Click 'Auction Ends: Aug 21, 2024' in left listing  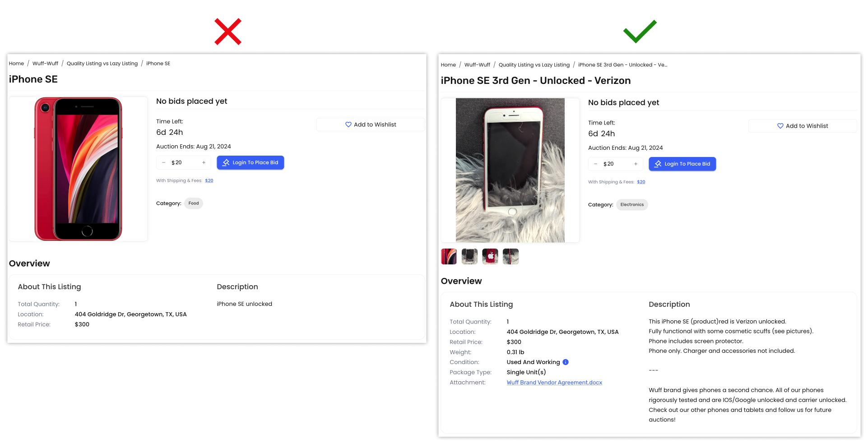coord(193,147)
